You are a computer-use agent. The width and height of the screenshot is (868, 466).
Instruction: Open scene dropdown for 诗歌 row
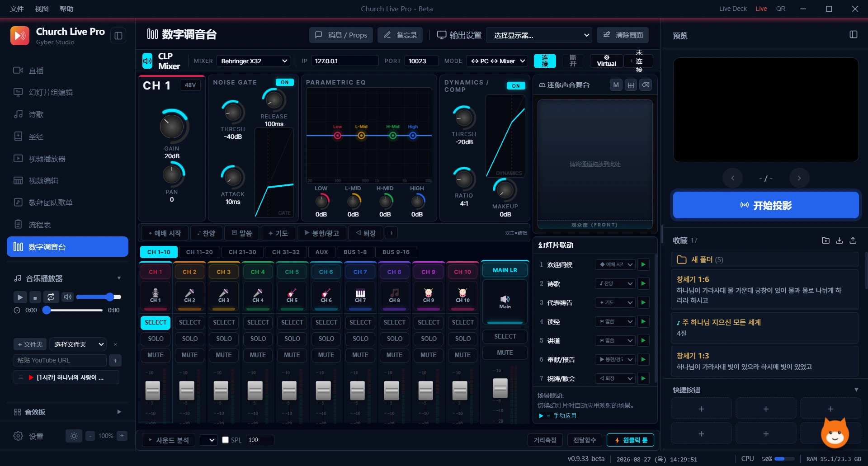615,283
